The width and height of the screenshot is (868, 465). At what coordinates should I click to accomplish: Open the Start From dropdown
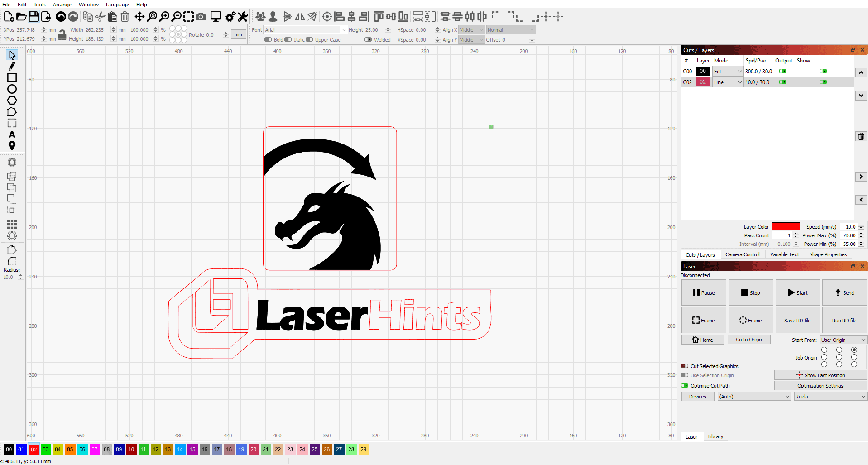tap(843, 340)
